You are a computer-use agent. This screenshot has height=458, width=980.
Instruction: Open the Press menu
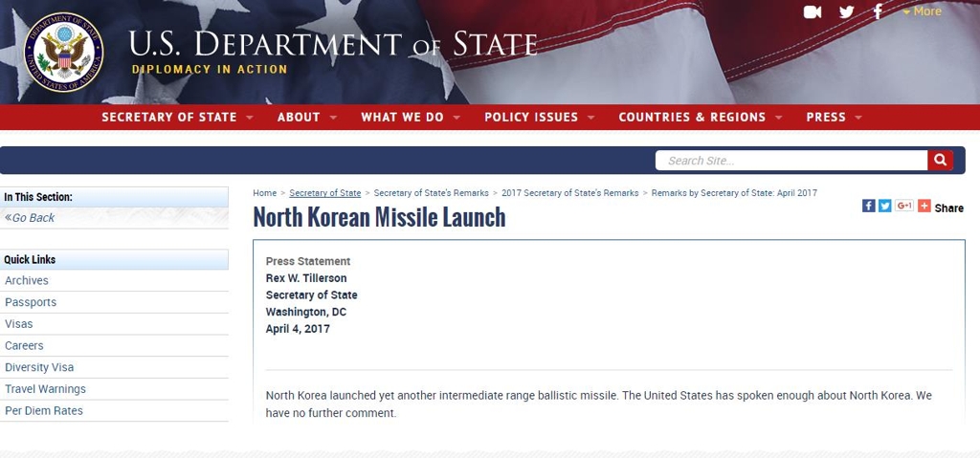point(834,117)
